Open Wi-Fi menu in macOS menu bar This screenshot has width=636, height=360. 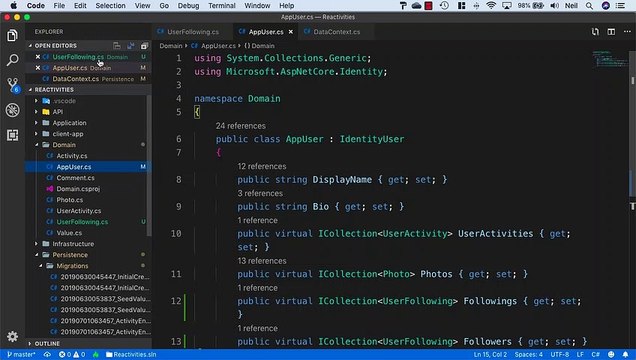pyautogui.click(x=491, y=6)
